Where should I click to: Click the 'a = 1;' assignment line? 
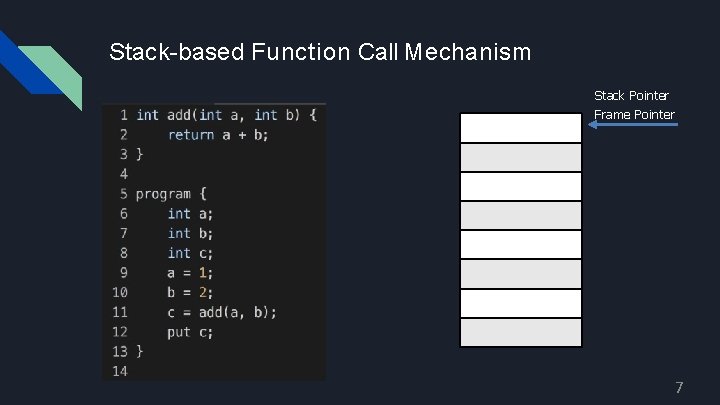[x=190, y=272]
